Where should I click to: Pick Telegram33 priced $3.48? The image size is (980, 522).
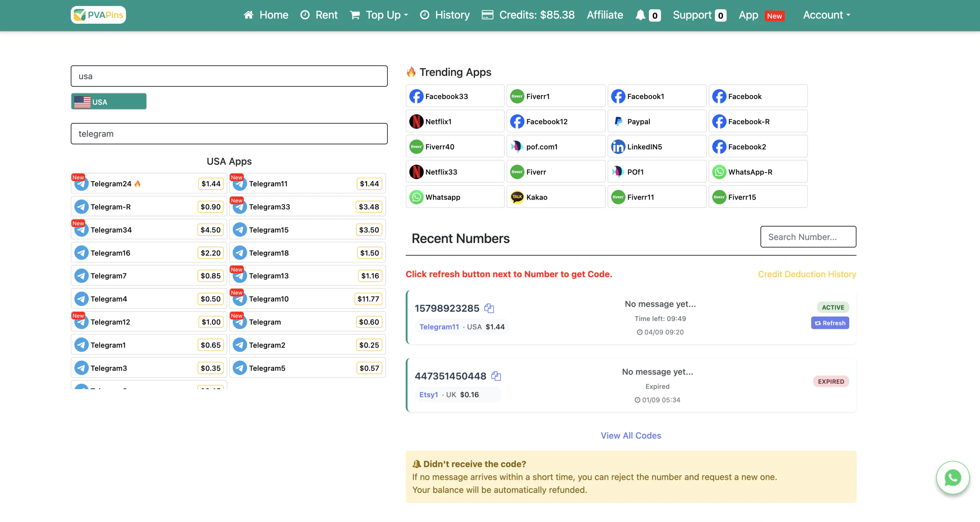307,207
